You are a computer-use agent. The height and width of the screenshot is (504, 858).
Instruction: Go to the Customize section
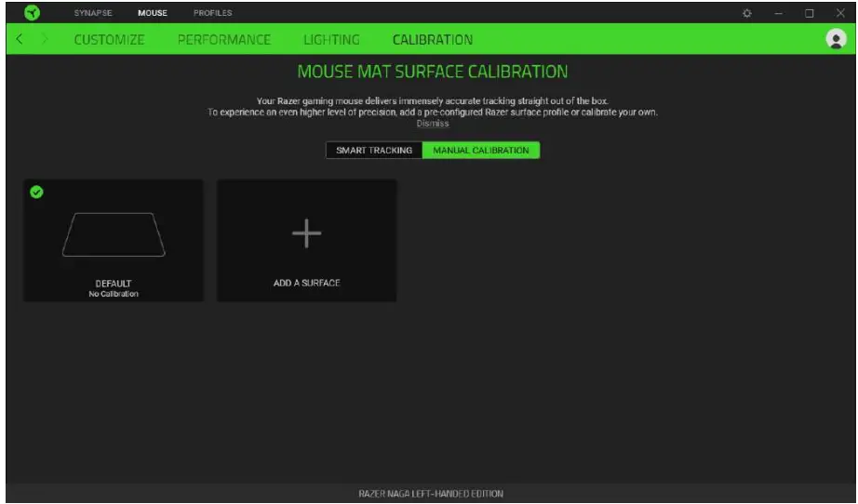[x=110, y=39]
